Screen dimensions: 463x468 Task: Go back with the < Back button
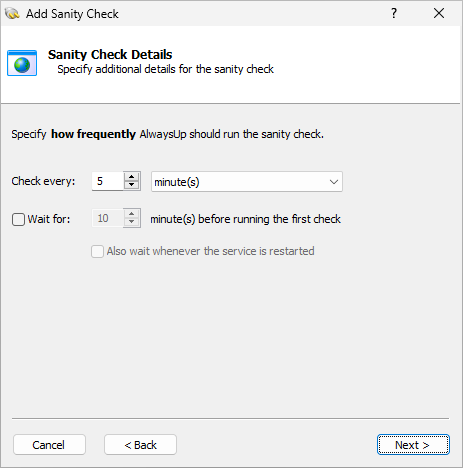click(x=140, y=445)
